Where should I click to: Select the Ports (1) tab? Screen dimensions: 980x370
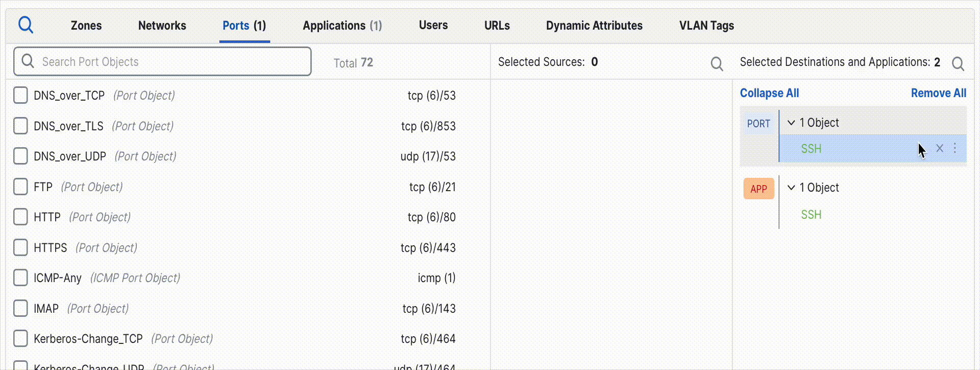[x=244, y=26]
